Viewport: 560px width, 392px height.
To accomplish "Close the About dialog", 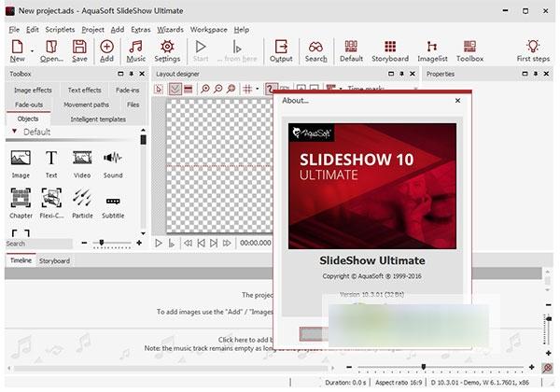I will pos(457,101).
